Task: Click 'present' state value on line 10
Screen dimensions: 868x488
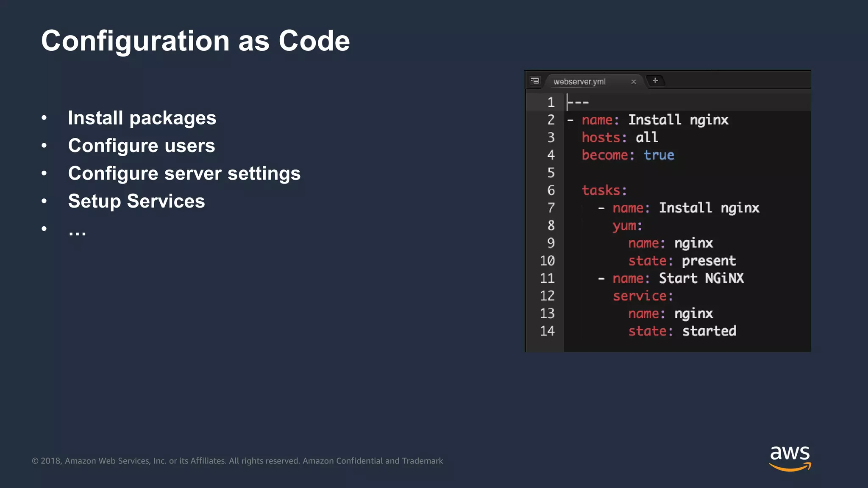Action: 709,261
